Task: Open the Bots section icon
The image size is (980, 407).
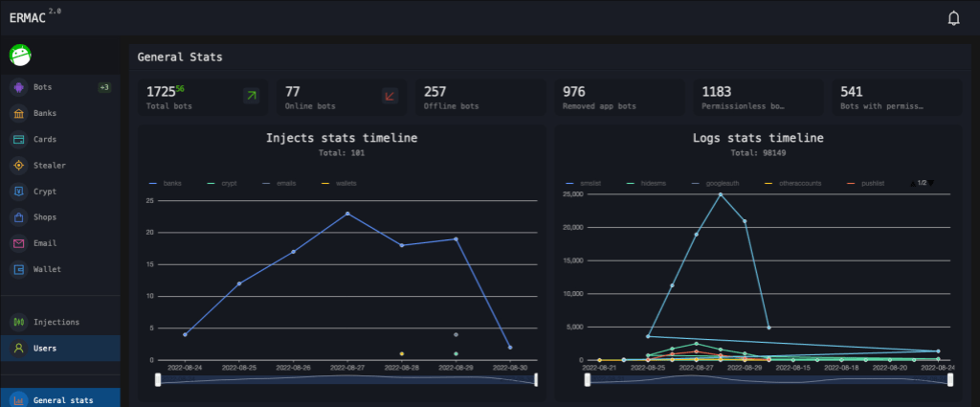Action: [18, 87]
